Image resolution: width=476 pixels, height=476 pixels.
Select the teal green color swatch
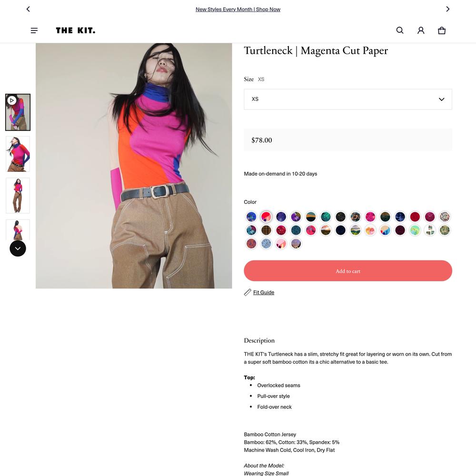tap(326, 217)
